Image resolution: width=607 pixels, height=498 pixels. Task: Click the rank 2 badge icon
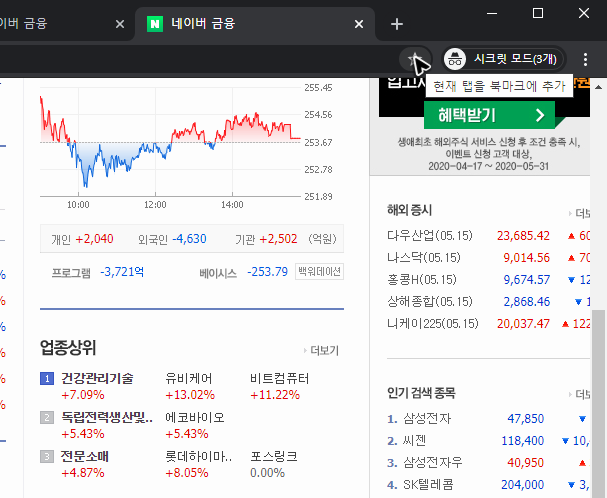47,417
